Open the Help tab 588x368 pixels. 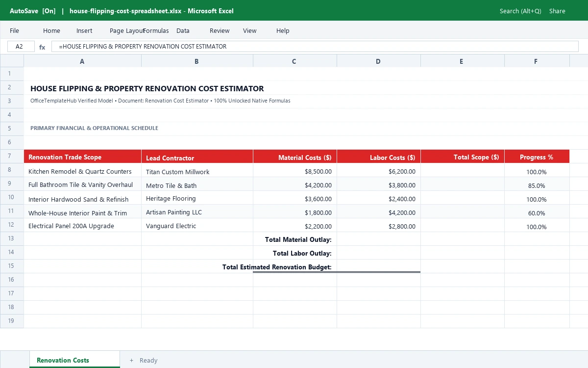pos(283,30)
